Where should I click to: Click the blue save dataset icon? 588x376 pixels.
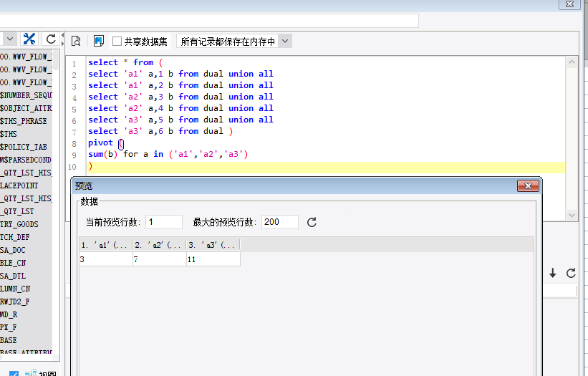coord(99,42)
